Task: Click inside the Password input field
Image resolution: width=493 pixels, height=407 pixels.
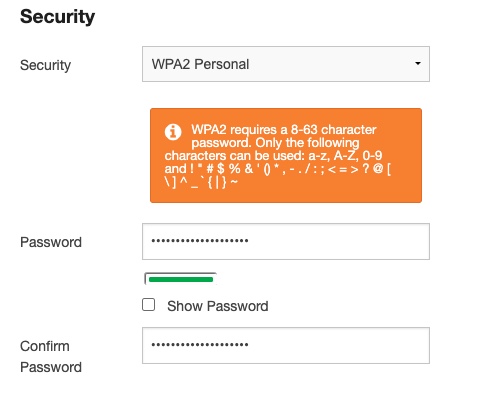Action: tap(286, 241)
